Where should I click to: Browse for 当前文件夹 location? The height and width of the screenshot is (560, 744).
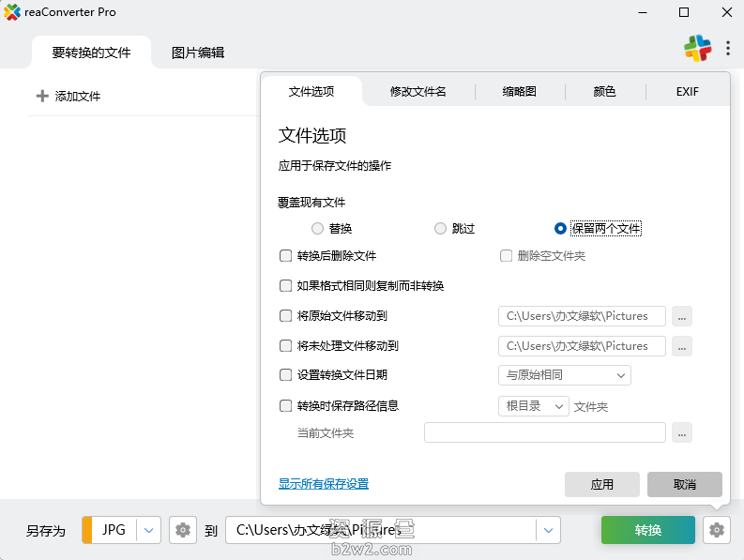(x=682, y=432)
